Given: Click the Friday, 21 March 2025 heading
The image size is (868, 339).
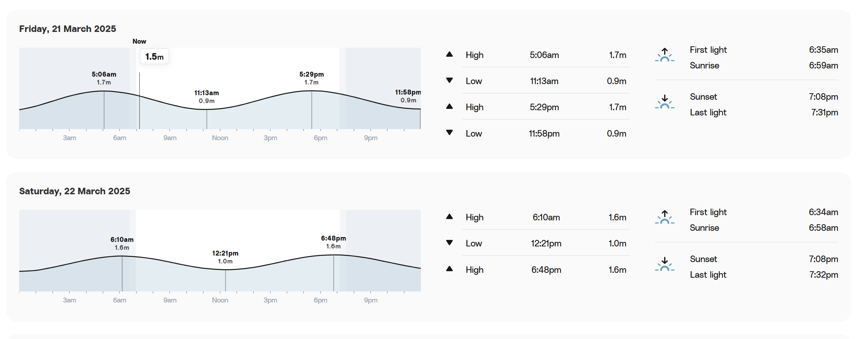Looking at the screenshot, I should click(67, 29).
